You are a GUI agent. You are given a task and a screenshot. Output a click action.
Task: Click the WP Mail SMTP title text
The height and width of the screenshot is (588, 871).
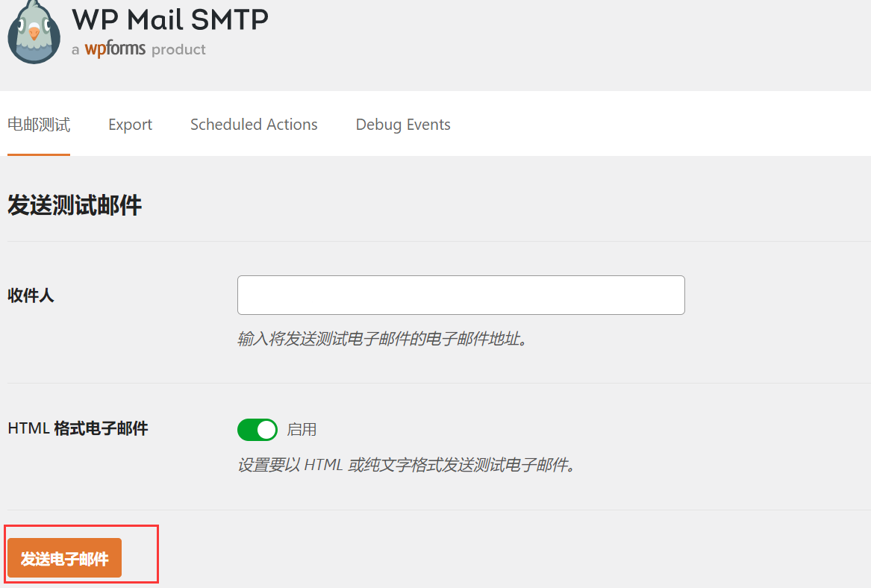(170, 19)
